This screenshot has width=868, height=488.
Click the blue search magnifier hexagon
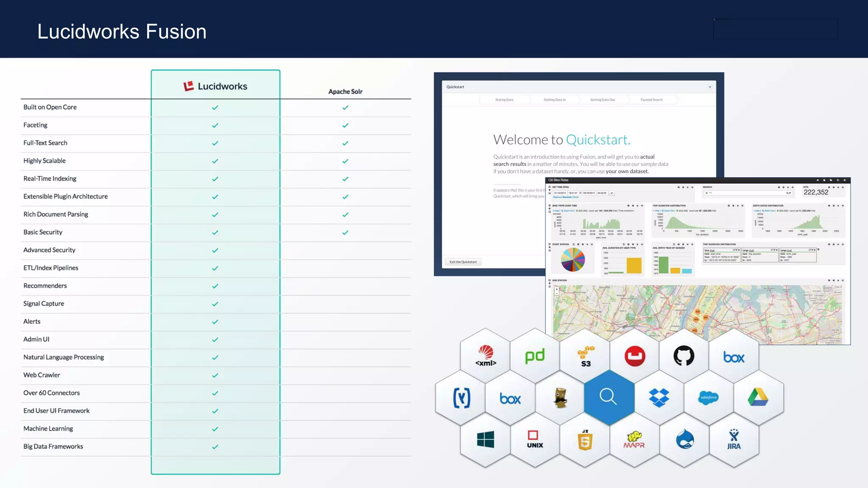click(609, 397)
